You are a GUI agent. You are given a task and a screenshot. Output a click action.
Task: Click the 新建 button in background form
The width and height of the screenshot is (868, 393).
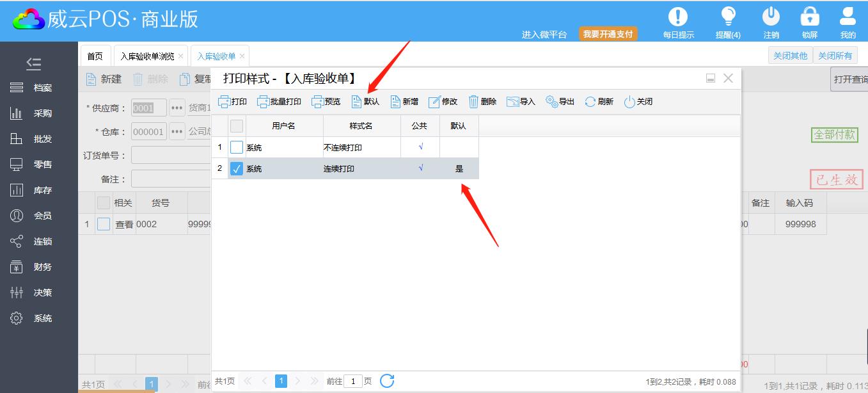click(104, 79)
